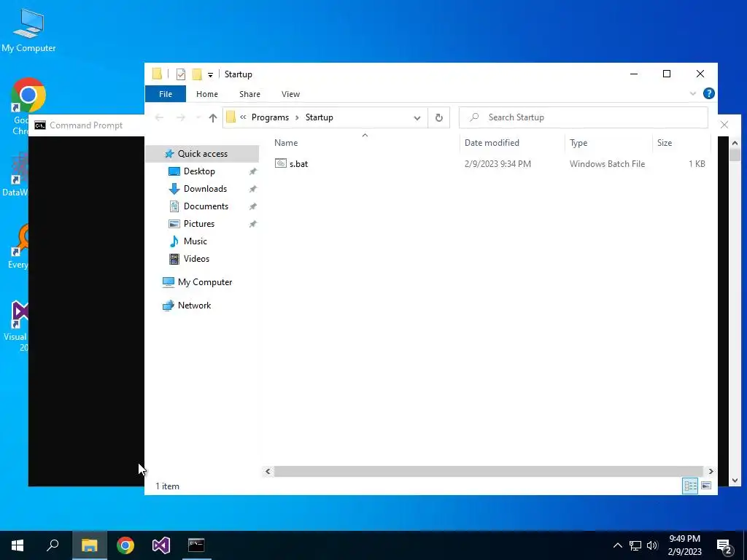747x560 pixels.
Task: Open the notification center icon
Action: click(724, 546)
